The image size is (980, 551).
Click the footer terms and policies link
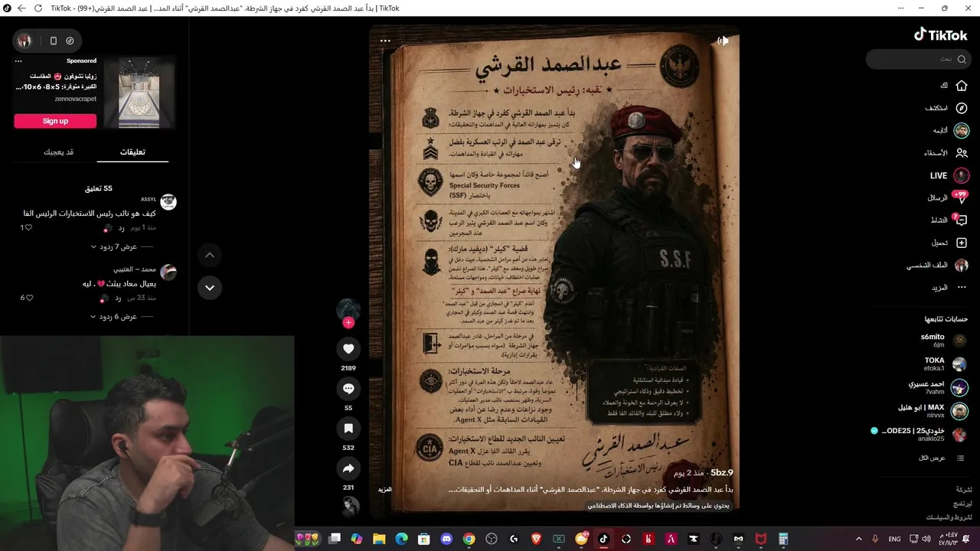[x=950, y=517]
